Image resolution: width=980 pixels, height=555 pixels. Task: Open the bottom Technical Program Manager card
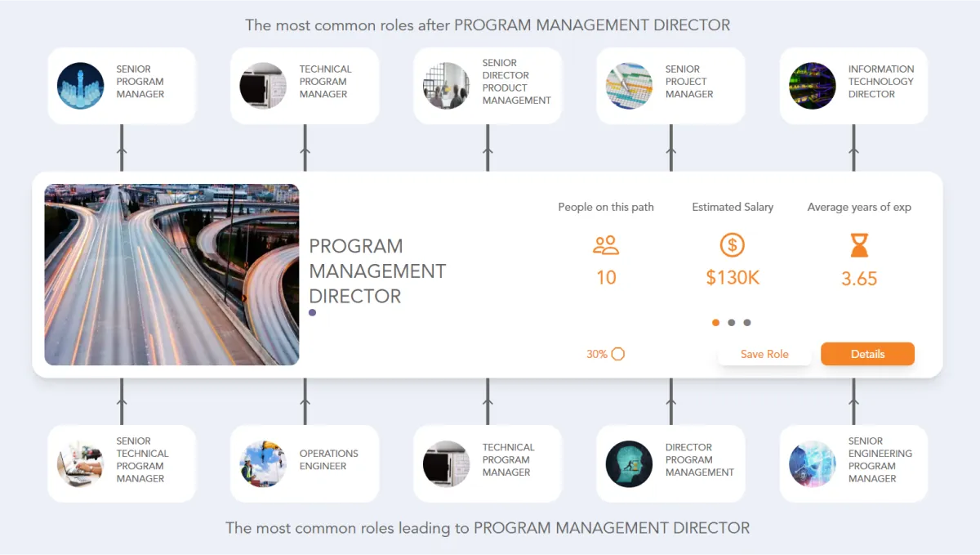(488, 463)
